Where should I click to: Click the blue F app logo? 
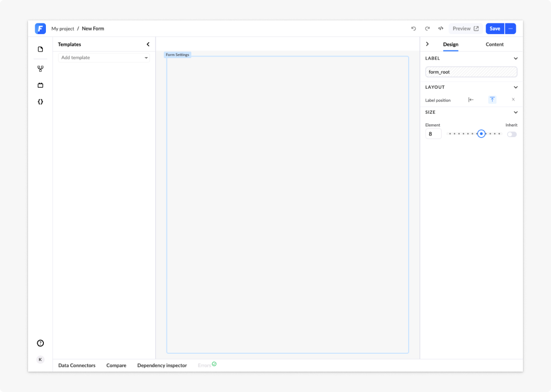(x=40, y=29)
